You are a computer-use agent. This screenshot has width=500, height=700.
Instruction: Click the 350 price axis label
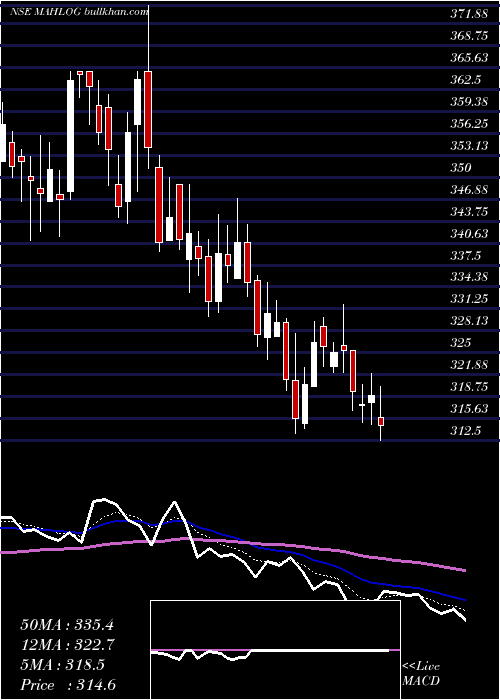[461, 167]
